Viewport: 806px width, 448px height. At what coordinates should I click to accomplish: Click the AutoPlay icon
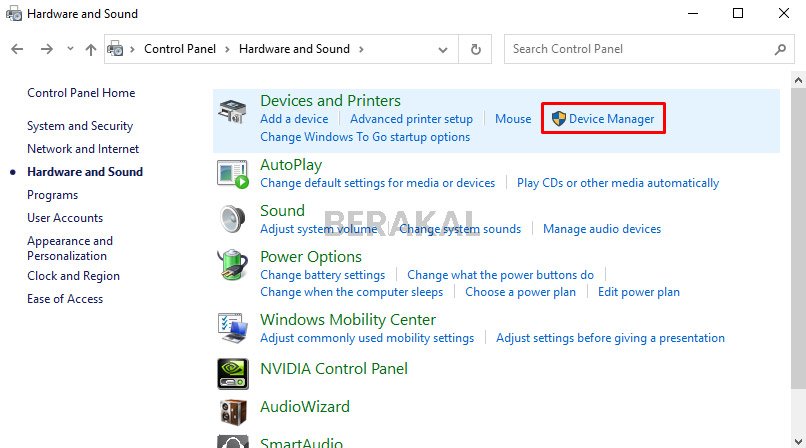pos(233,174)
